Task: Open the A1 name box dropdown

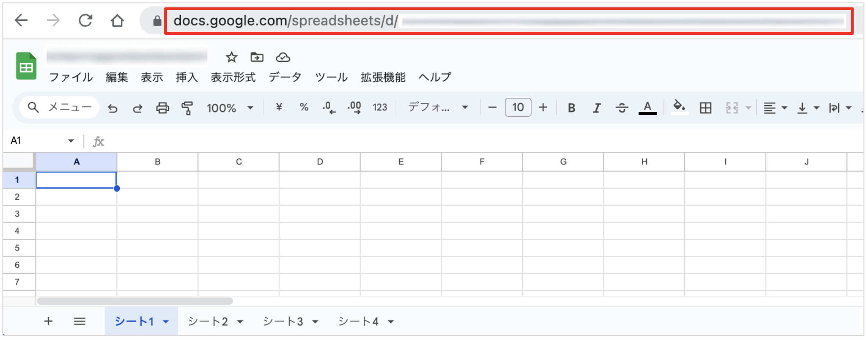Action: (x=71, y=141)
